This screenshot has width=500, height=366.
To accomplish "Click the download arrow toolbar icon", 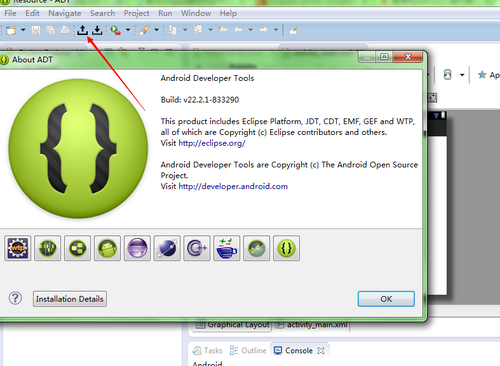I will (x=97, y=30).
